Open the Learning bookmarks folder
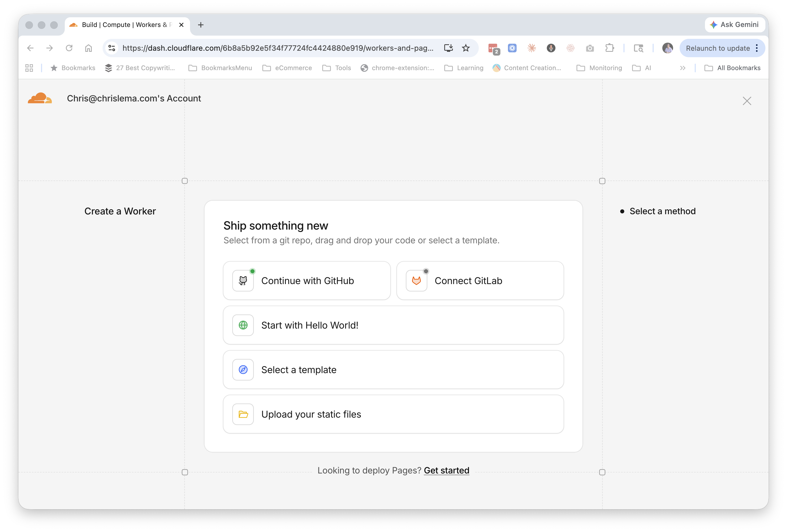787x532 pixels. coord(464,68)
